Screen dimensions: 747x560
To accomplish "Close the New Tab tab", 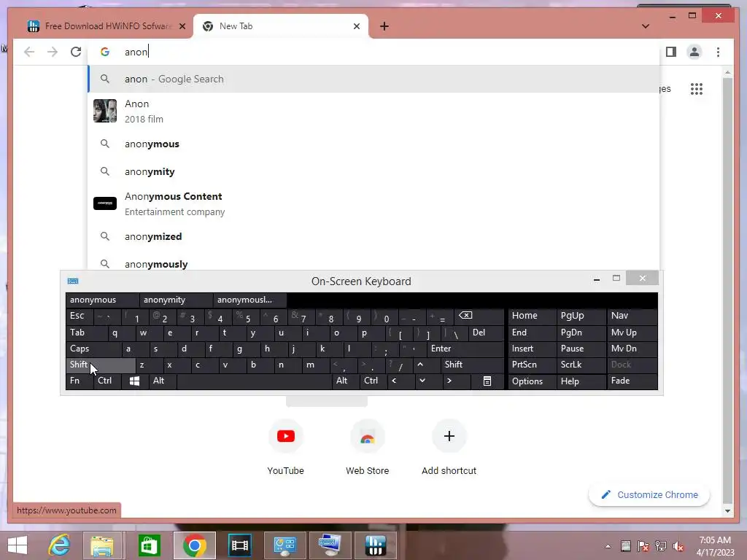I will pos(356,26).
